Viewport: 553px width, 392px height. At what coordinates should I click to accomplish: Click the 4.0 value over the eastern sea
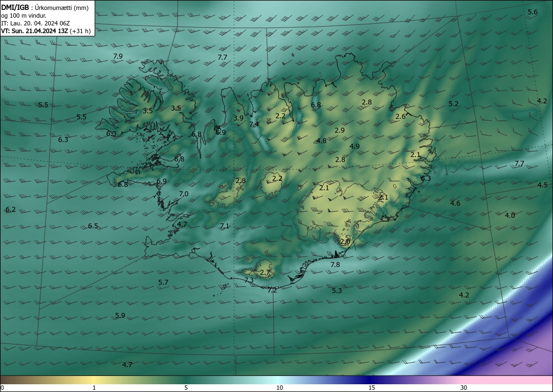coord(510,216)
